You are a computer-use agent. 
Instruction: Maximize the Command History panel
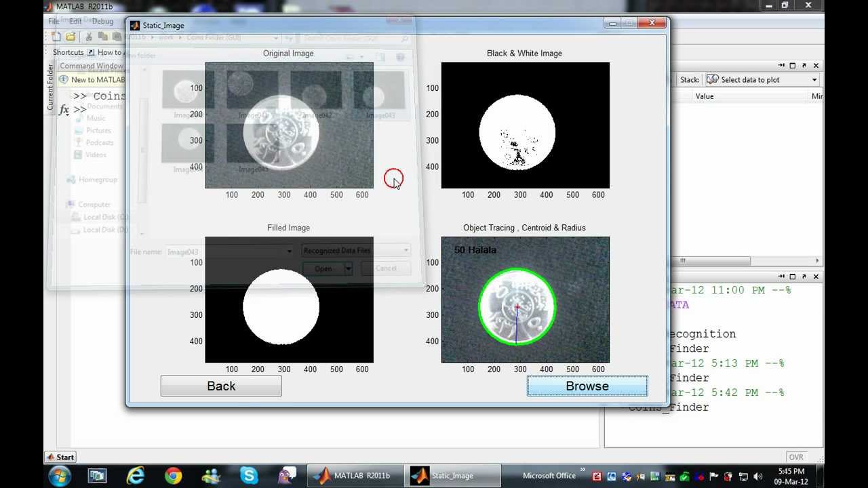point(793,277)
